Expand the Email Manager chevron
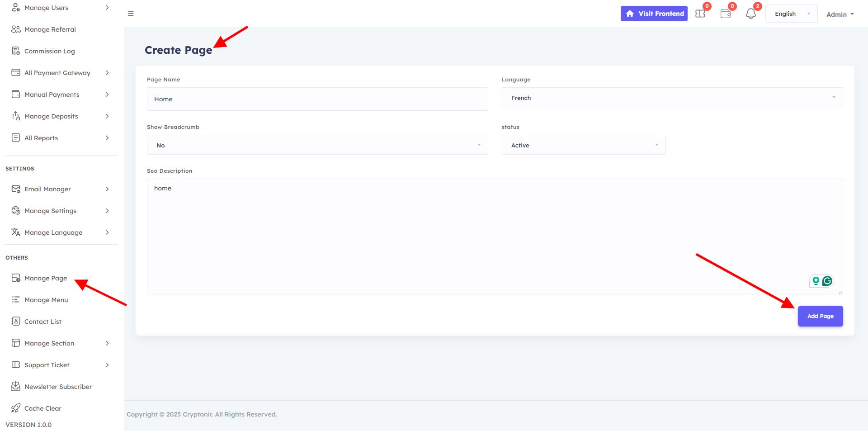 (107, 189)
